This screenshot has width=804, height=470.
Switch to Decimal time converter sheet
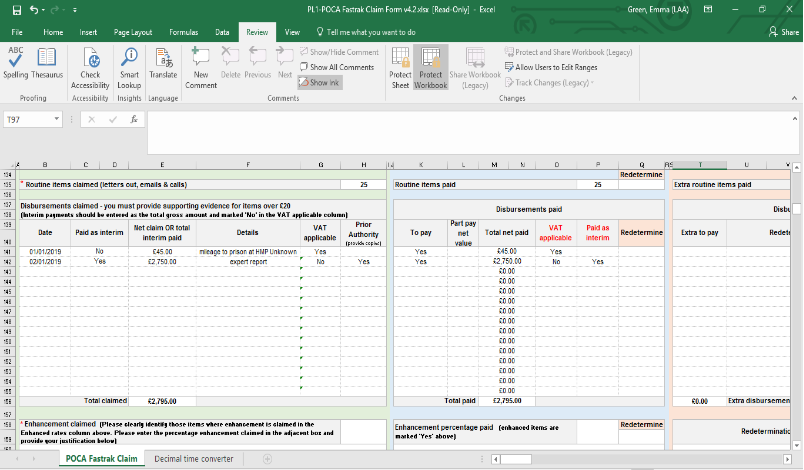point(193,459)
